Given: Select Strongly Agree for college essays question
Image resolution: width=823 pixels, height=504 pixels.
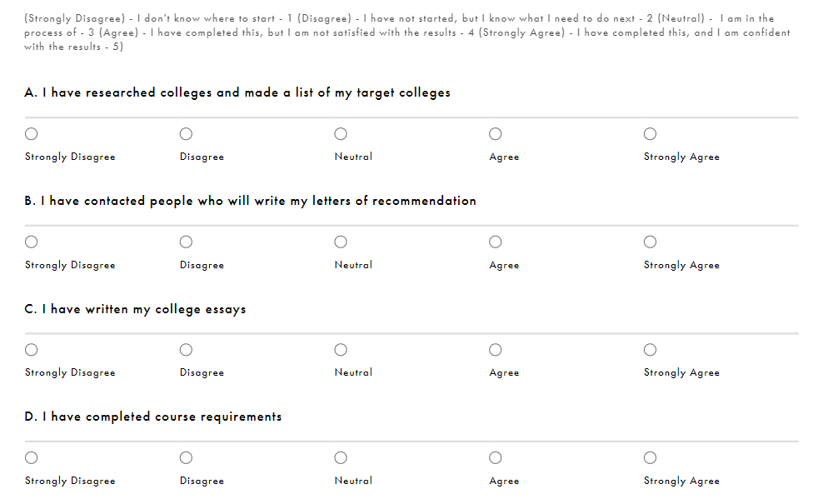Looking at the screenshot, I should 651,350.
